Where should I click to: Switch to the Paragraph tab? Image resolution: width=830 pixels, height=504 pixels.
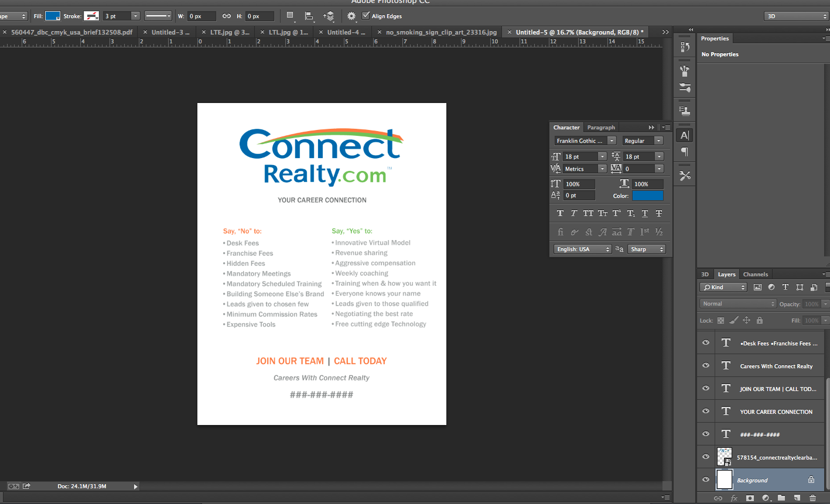[x=601, y=128]
